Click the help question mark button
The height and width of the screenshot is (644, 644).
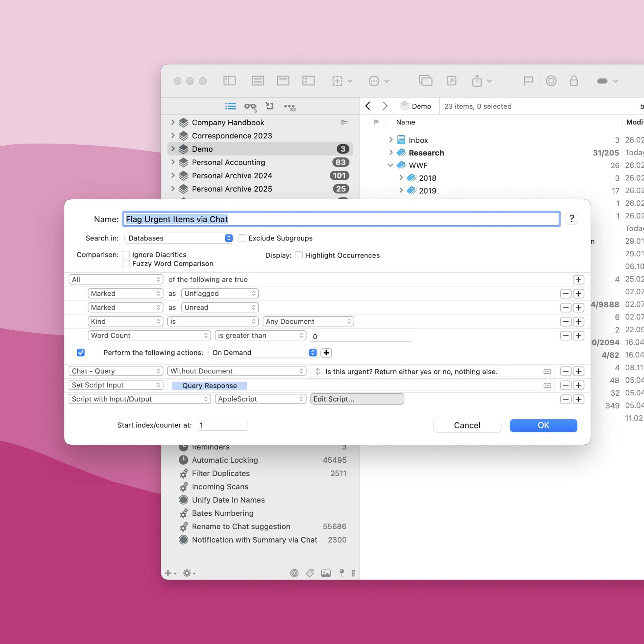[571, 219]
